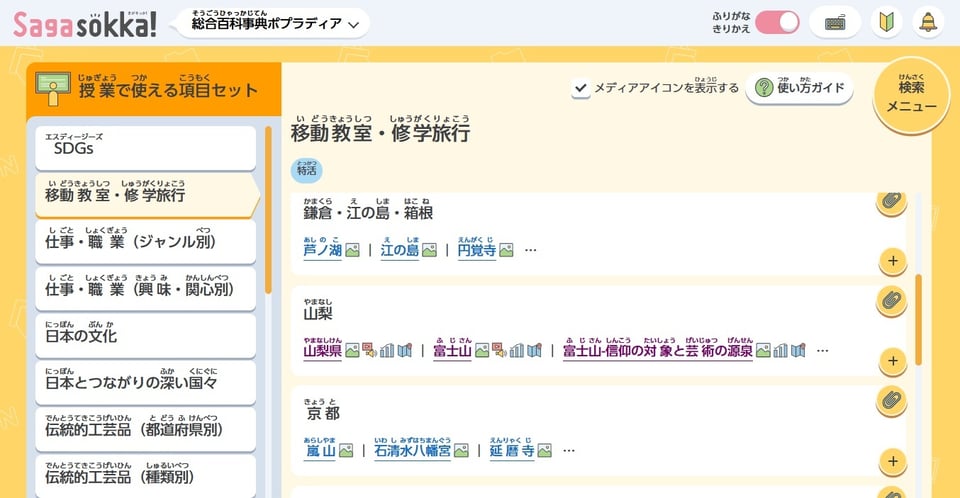Click the audio video icon next to 山梨県
The image size is (960, 498).
point(369,350)
